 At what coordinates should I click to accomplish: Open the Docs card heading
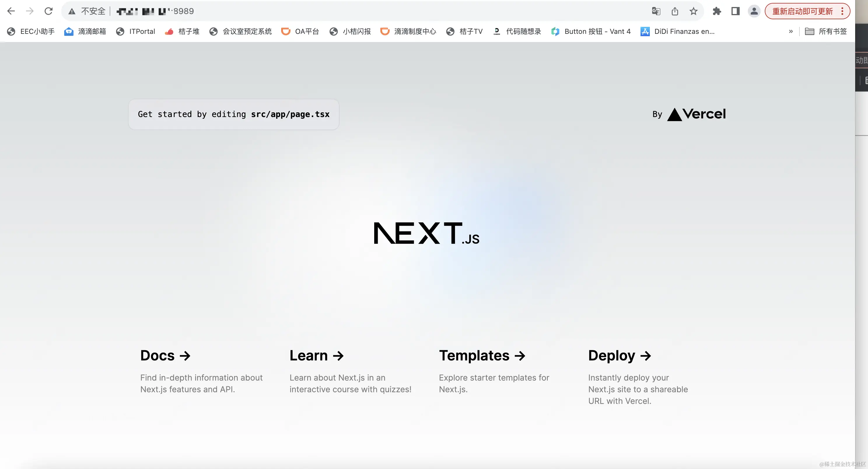pyautogui.click(x=165, y=355)
